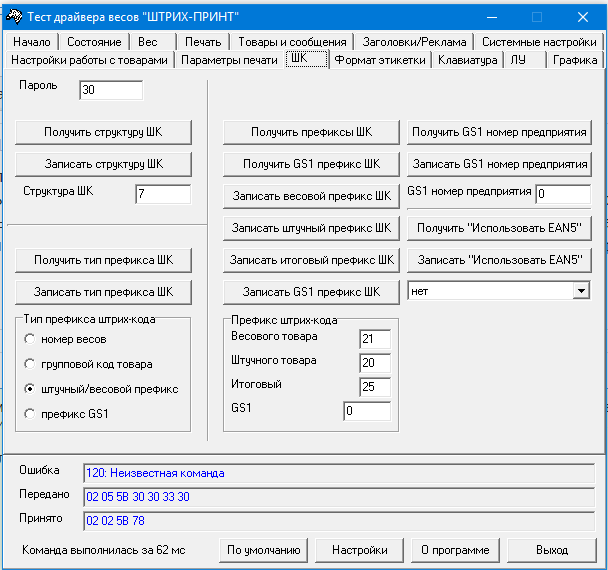
Task: Switch to the Графика tab
Action: point(575,60)
